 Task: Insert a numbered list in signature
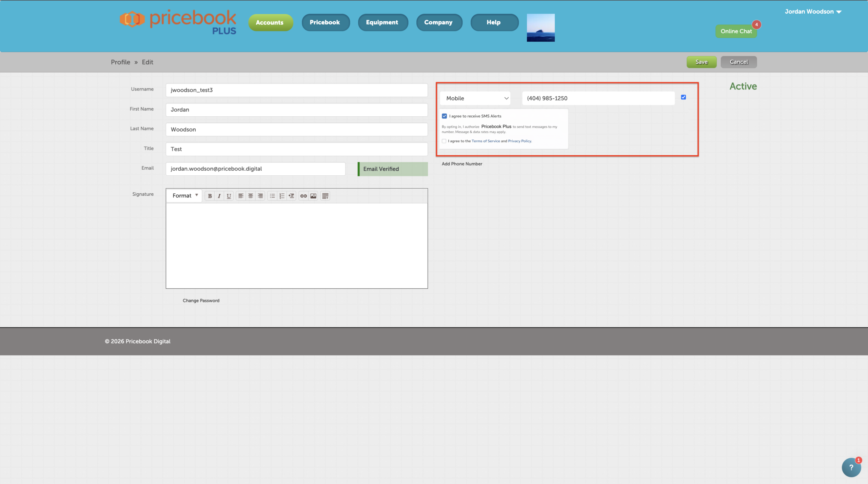[282, 196]
